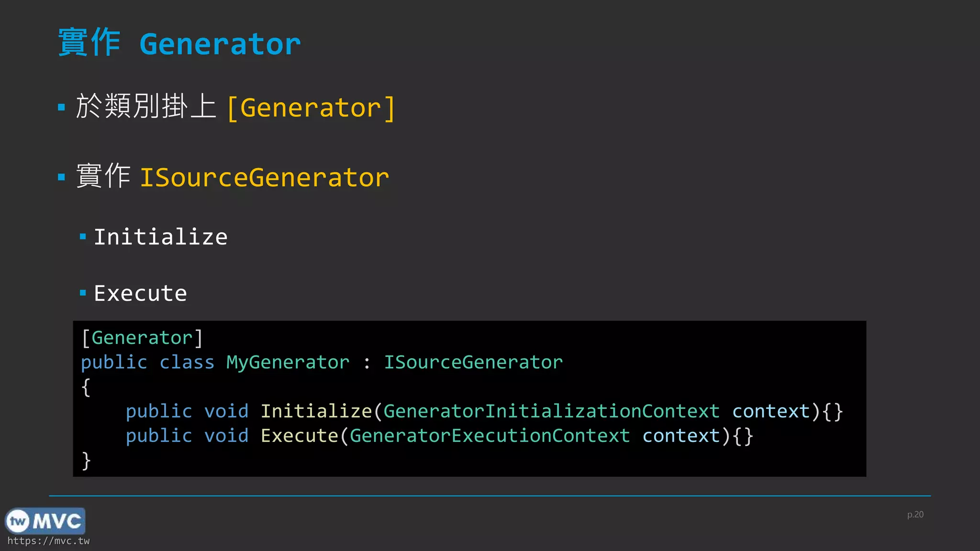Click 'ISourceGenerator' in the code block
This screenshot has width=980, height=551.
pyautogui.click(x=473, y=362)
